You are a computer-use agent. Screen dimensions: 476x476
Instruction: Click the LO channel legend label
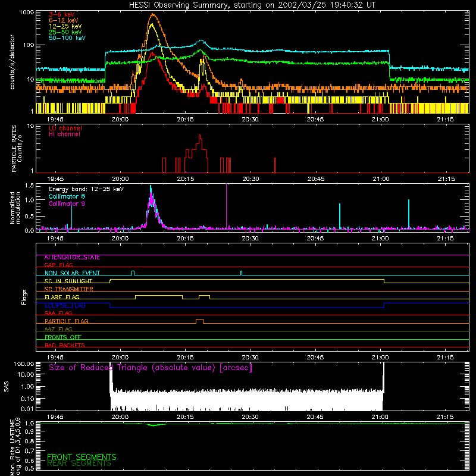coord(65,128)
